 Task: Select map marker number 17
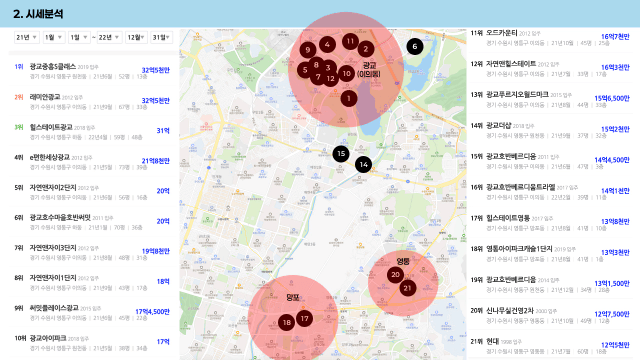tap(304, 318)
